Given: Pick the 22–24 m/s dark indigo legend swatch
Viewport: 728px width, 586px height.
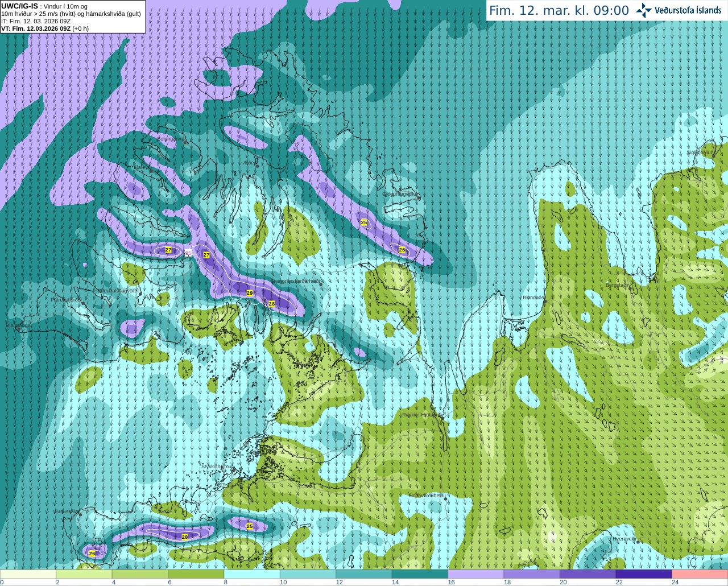Looking at the screenshot, I should (644, 574).
